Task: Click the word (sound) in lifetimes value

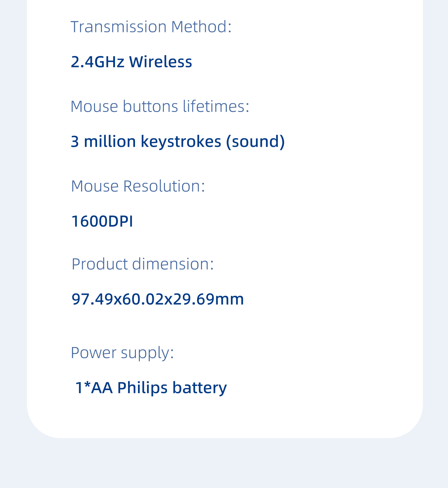Action: click(255, 141)
